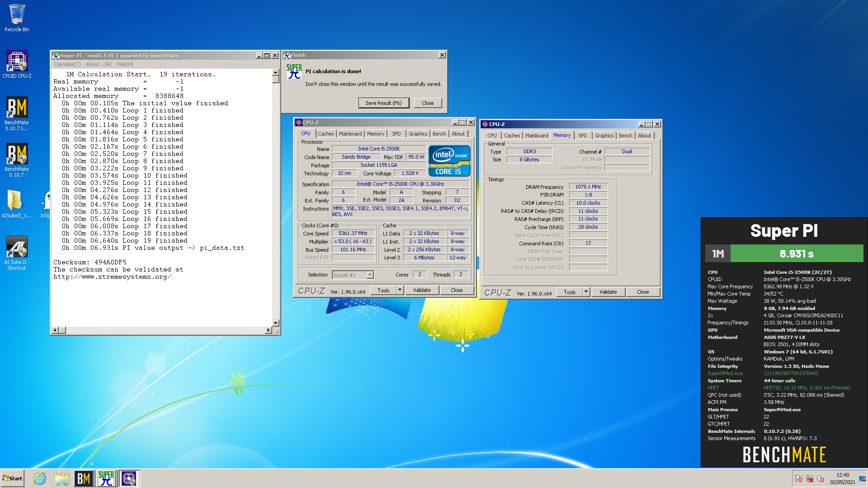Click the Core Speed value 5361.37 MHz

(353, 234)
